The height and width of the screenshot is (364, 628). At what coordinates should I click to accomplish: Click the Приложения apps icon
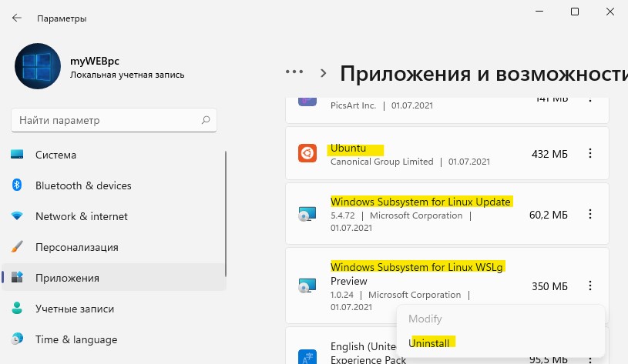[17, 277]
